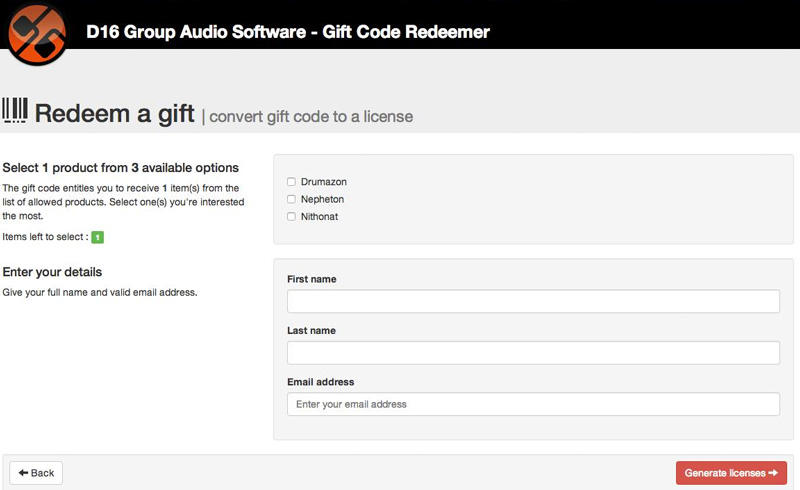Screen dimensions: 800x490
Task: Focus the Last name text field
Action: (x=533, y=353)
